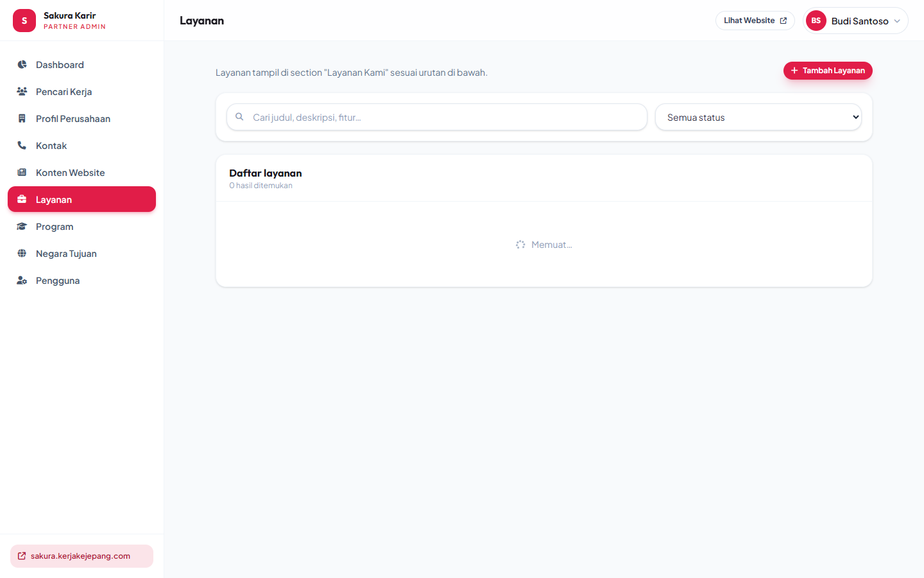Image resolution: width=924 pixels, height=578 pixels.
Task: Click the Konten Website newspaper icon
Action: click(22, 173)
